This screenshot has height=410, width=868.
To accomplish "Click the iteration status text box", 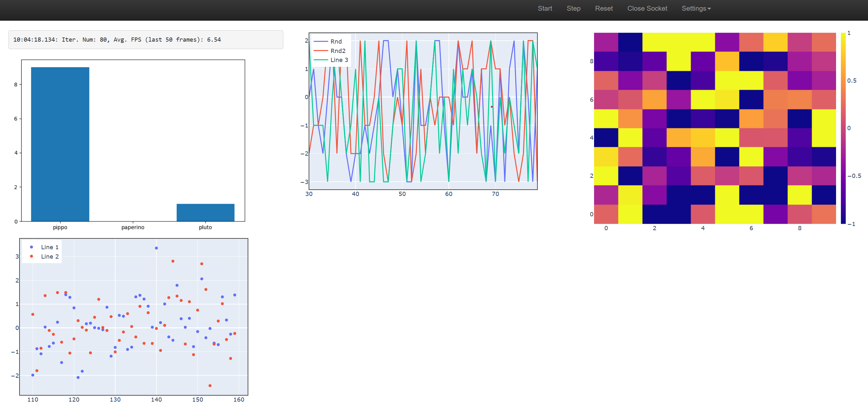I will pos(146,40).
